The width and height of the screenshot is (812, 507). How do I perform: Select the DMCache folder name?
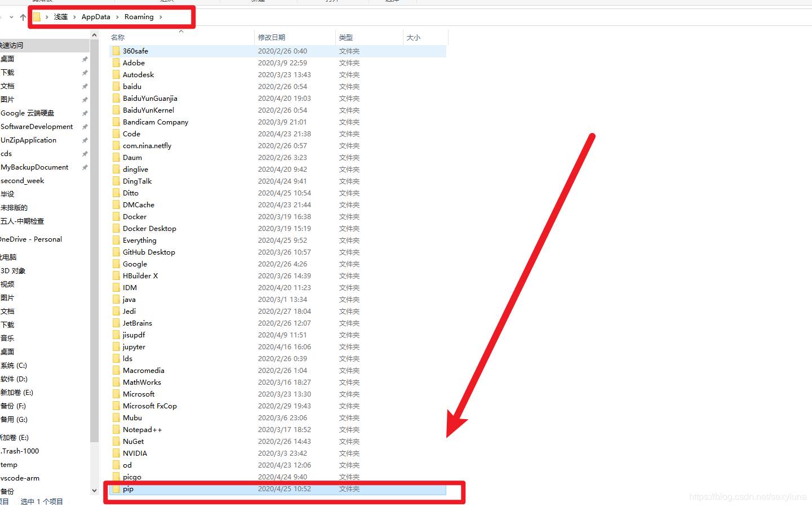(139, 205)
